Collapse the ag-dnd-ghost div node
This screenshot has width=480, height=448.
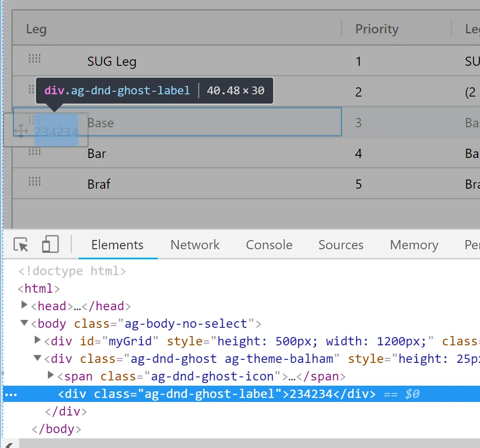[37, 358]
